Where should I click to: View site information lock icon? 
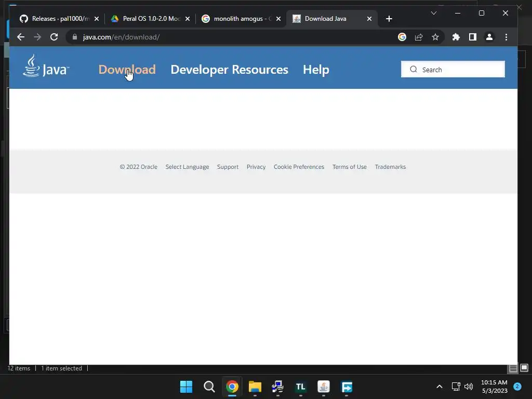coord(75,37)
